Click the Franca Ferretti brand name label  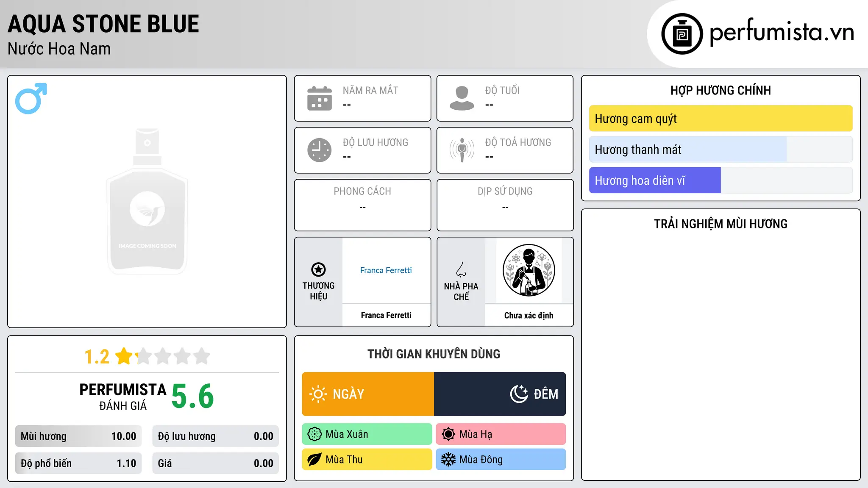tap(386, 315)
